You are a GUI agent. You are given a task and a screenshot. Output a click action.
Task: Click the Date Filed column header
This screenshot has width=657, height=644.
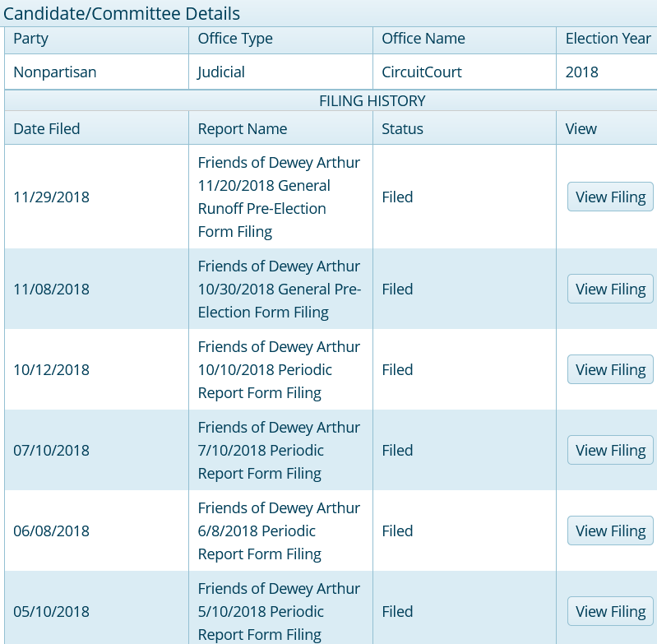click(x=47, y=128)
